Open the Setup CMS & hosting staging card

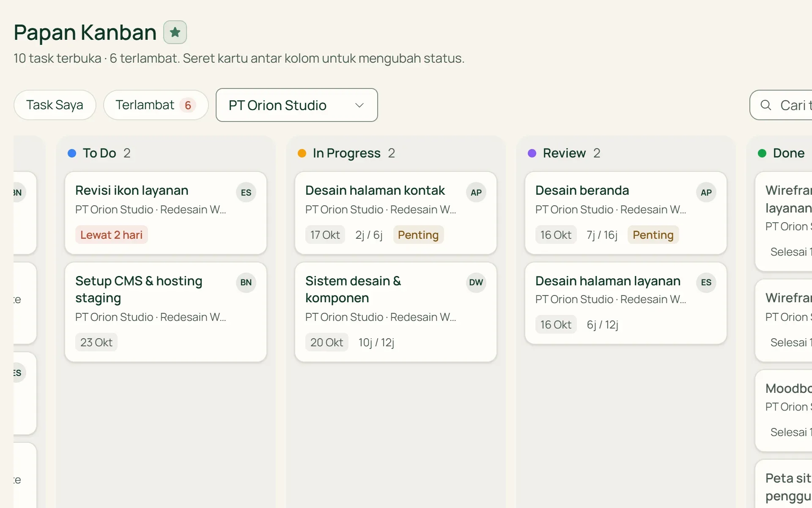[x=166, y=312]
